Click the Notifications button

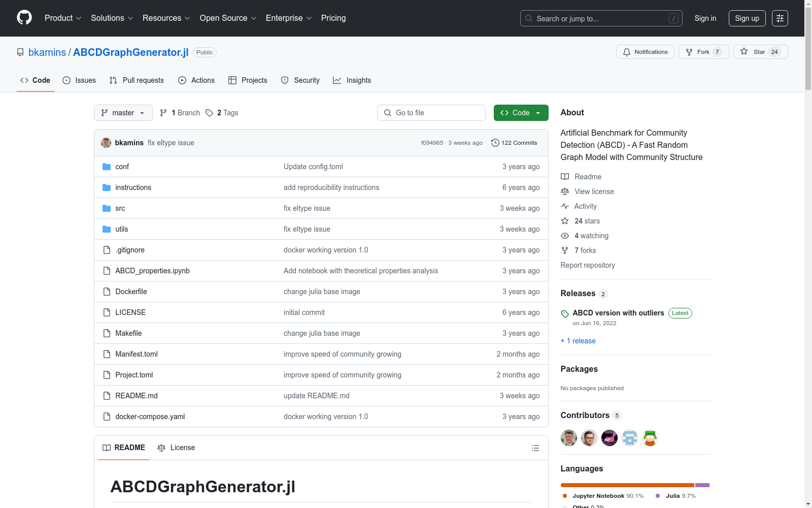pyautogui.click(x=645, y=52)
